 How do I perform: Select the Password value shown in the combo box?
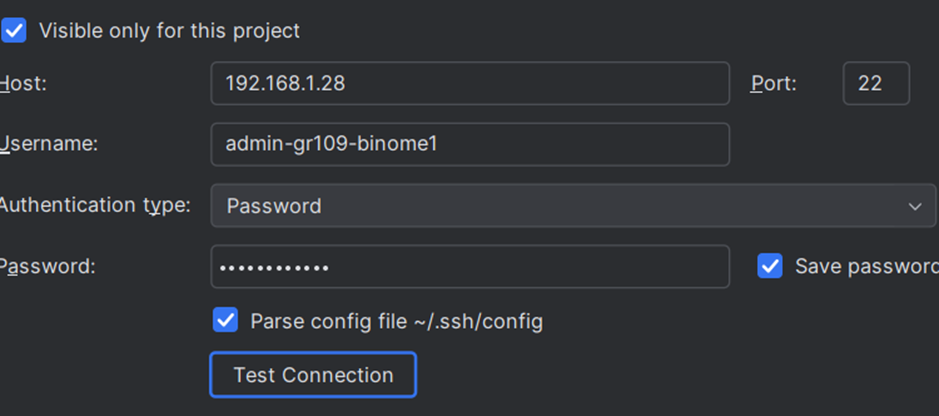pos(274,206)
